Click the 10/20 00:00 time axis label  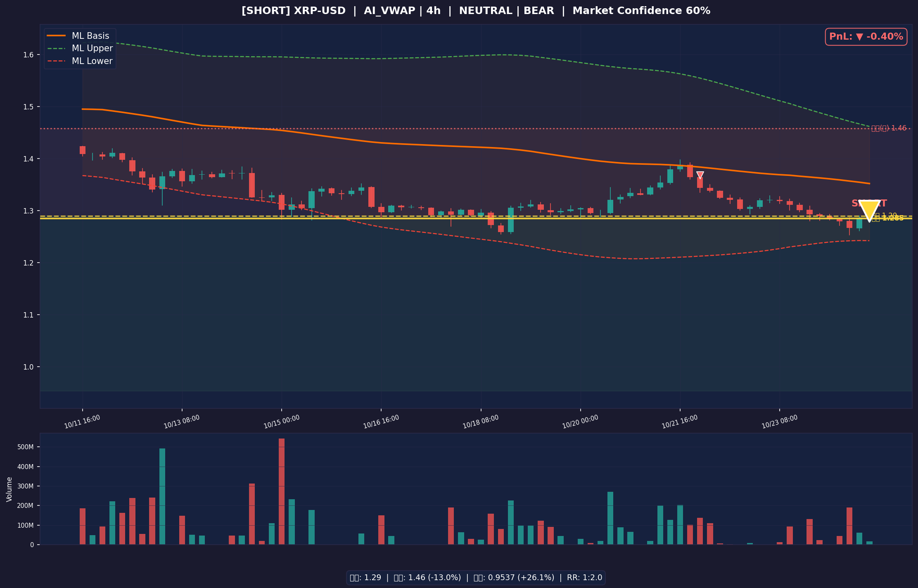(580, 422)
